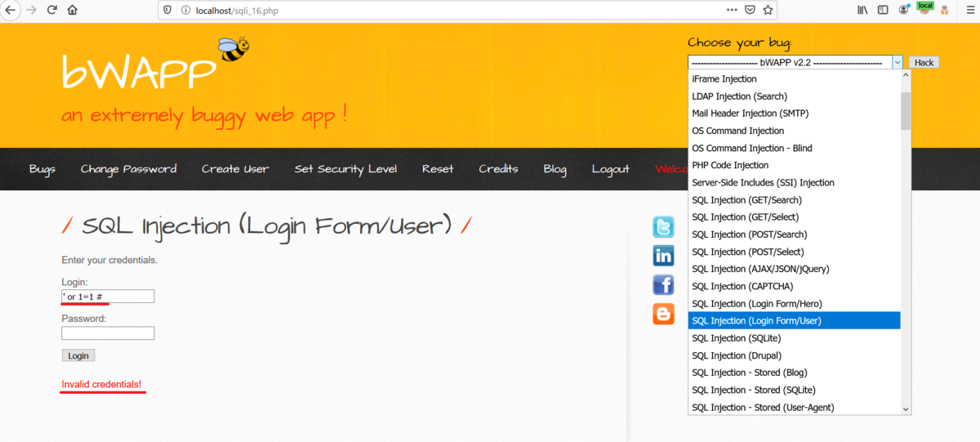980x442 pixels.
Task: Open Set Security Level page
Action: [x=345, y=169]
